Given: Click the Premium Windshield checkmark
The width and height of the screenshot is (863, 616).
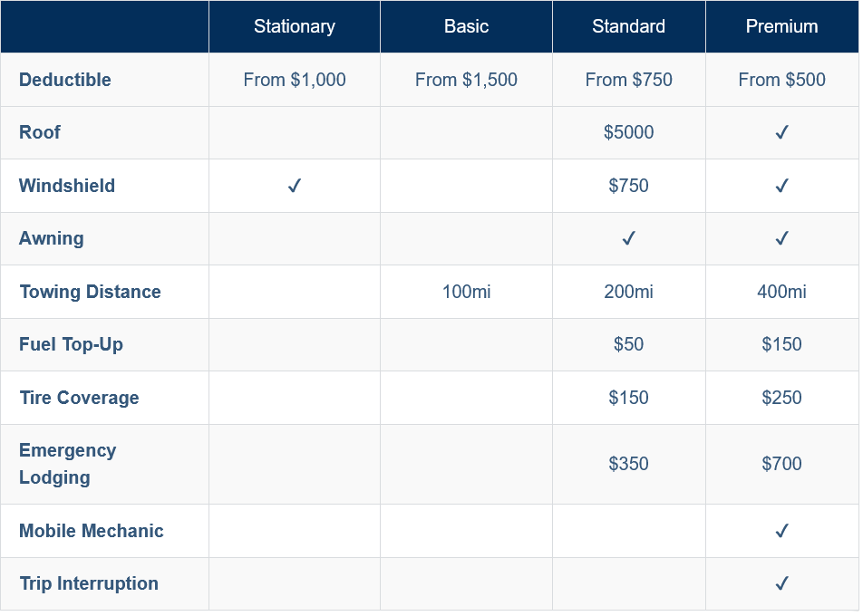Looking at the screenshot, I should [x=782, y=186].
